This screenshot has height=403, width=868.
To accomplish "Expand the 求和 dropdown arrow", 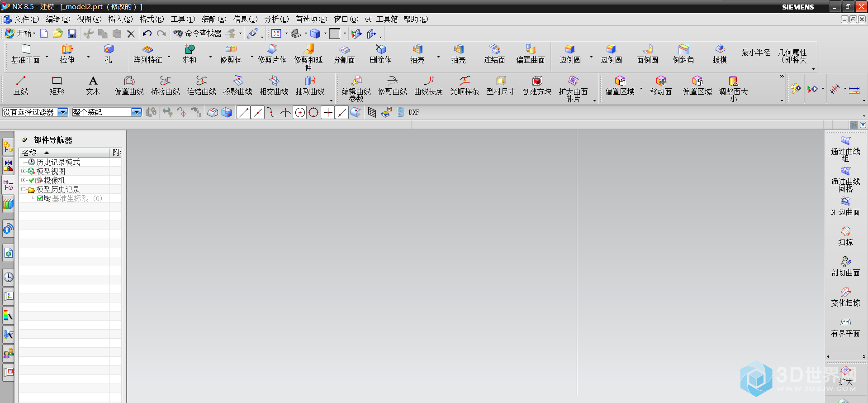I will tap(210, 57).
